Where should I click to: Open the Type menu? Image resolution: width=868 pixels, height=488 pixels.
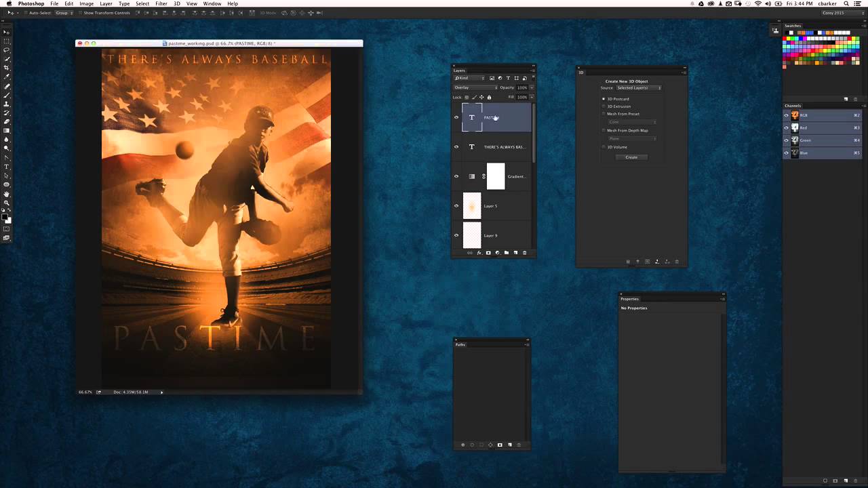[x=124, y=3]
